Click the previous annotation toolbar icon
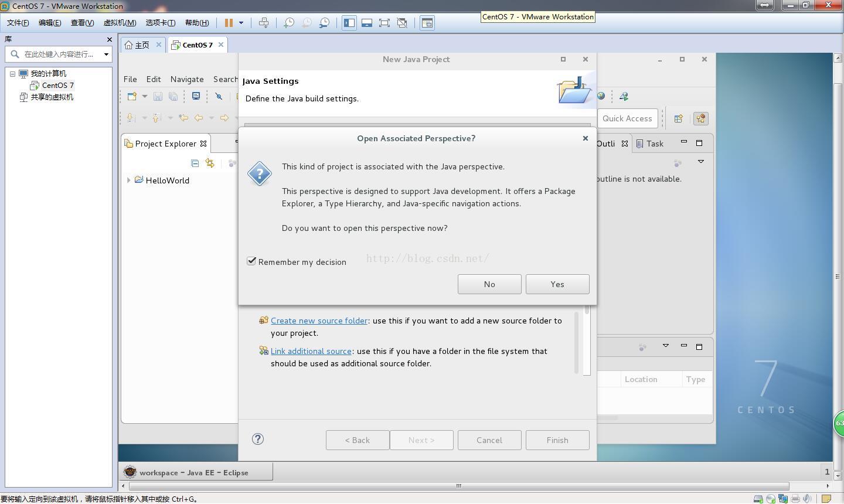 [x=156, y=118]
